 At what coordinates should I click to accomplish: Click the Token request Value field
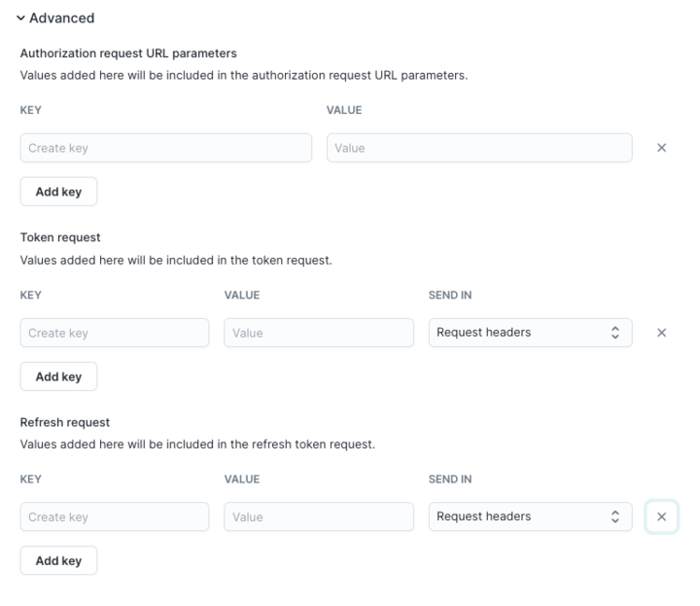point(319,333)
